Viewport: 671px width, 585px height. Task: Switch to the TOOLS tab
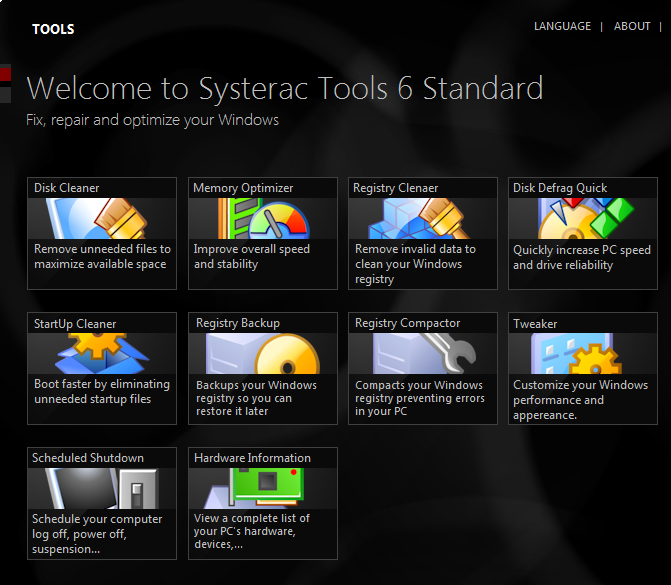[53, 29]
